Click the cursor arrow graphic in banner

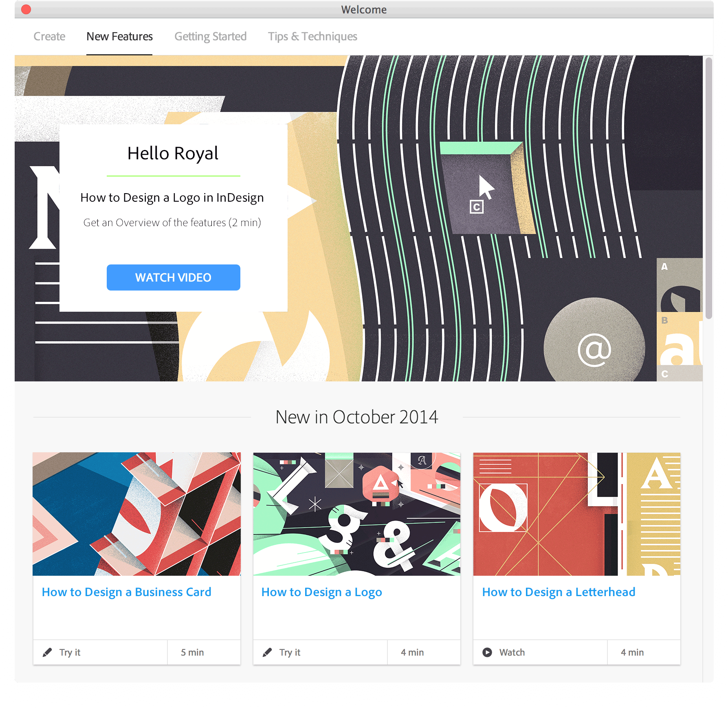coord(486,188)
